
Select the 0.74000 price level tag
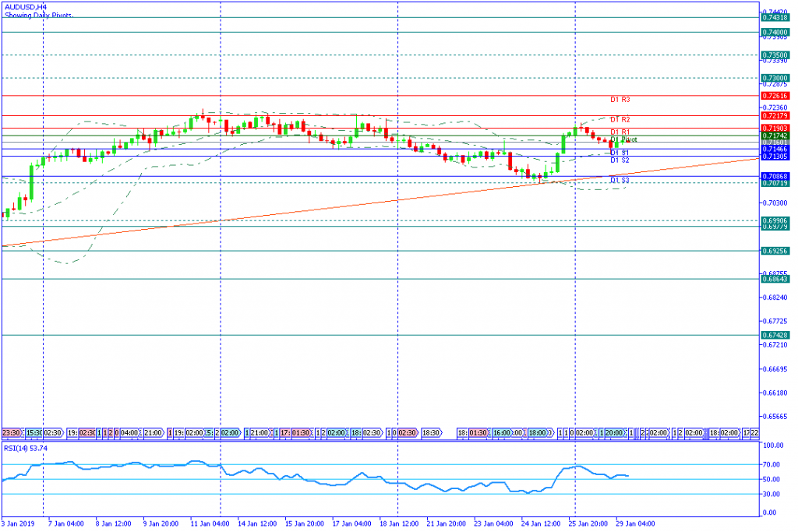click(775, 33)
